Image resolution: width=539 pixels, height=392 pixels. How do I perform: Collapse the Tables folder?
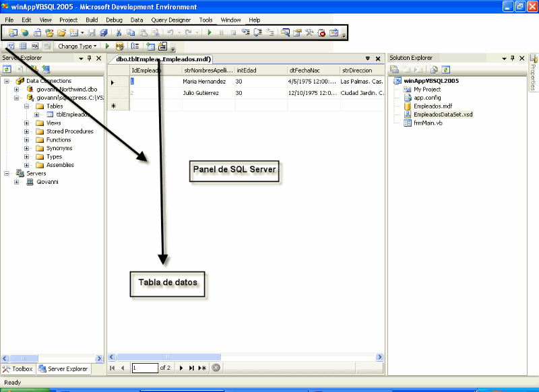26,106
